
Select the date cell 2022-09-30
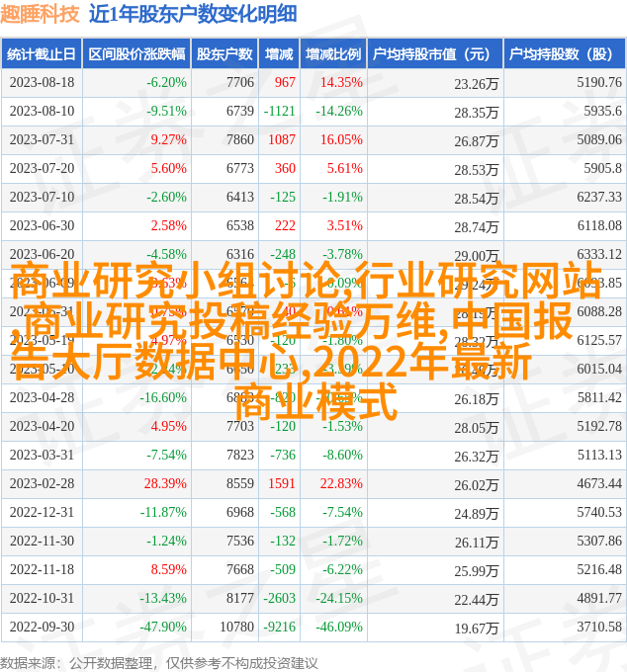pyautogui.click(x=42, y=628)
